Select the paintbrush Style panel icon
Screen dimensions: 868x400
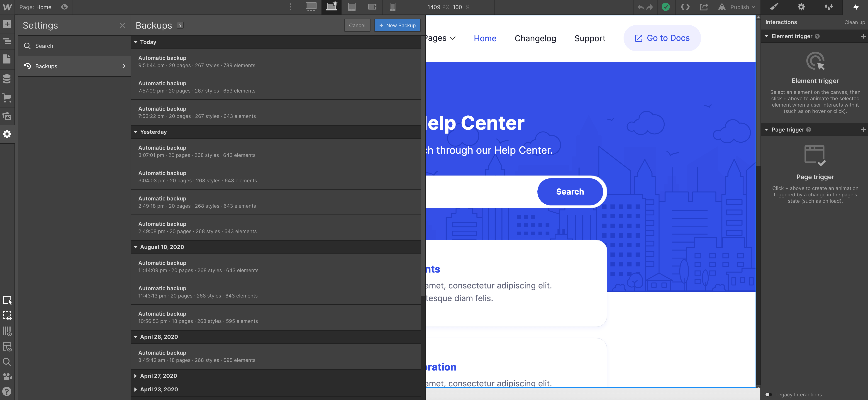pyautogui.click(x=774, y=7)
